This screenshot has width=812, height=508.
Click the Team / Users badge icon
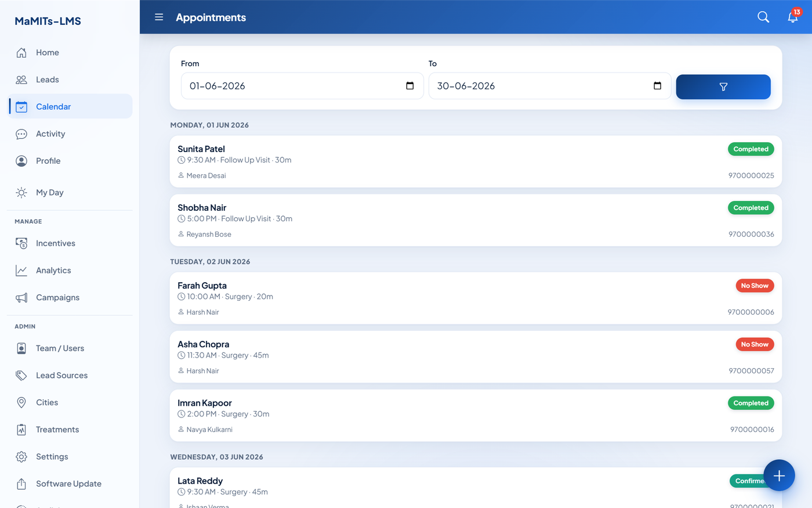pyautogui.click(x=21, y=348)
